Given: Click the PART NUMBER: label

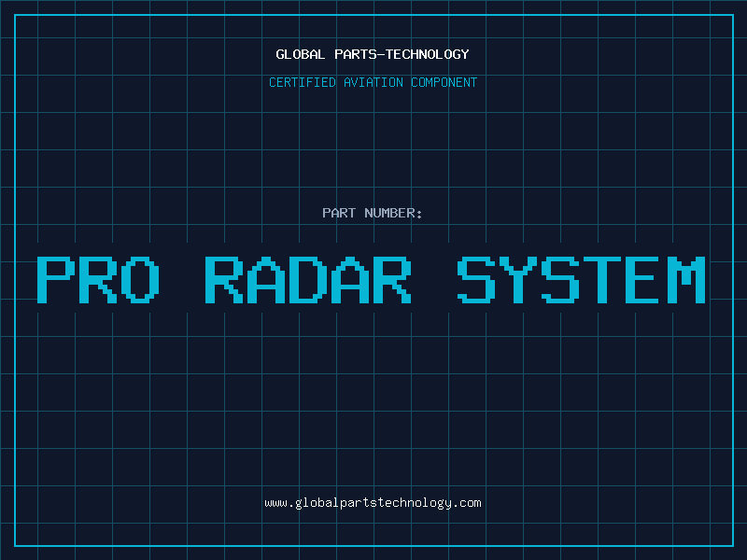Looking at the screenshot, I should 373,213.
